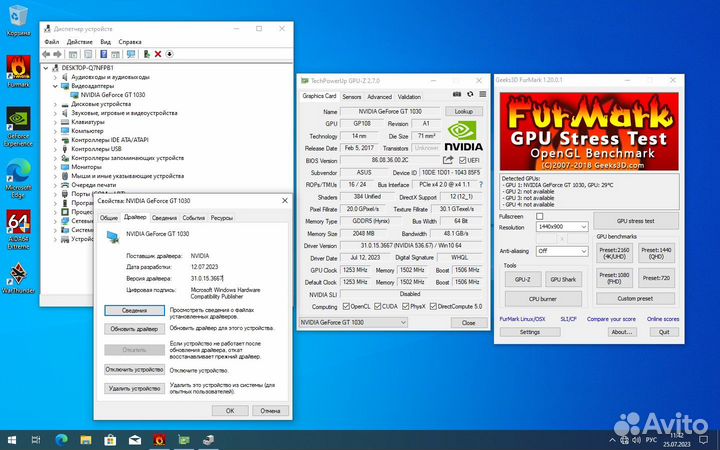Click CPU burner button in FurMark
This screenshot has height=450, width=720.
pyautogui.click(x=543, y=299)
